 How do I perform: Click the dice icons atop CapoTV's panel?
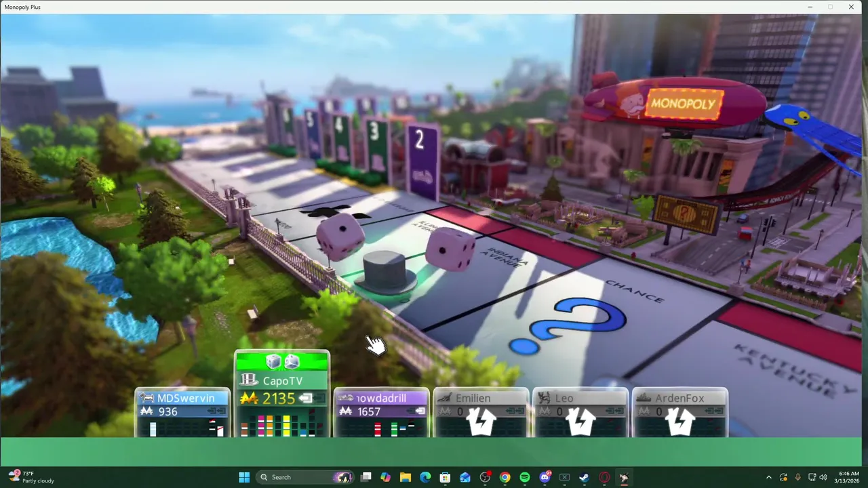coord(282,362)
